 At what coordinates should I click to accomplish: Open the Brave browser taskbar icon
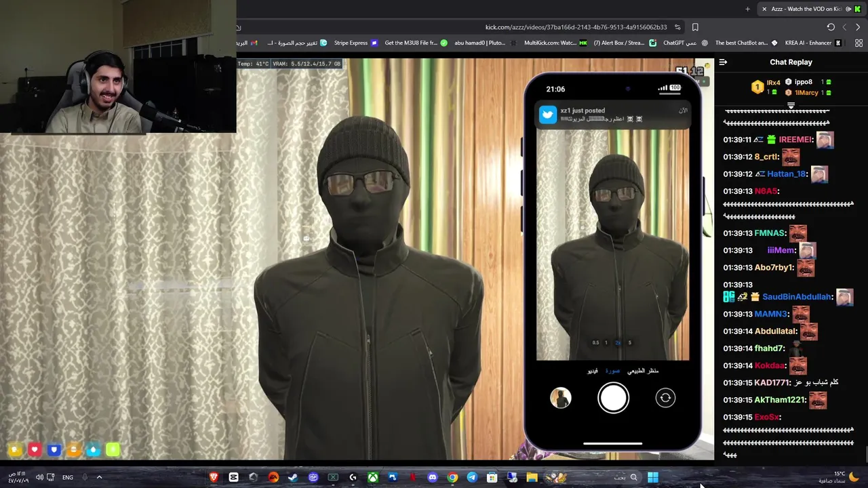214,477
